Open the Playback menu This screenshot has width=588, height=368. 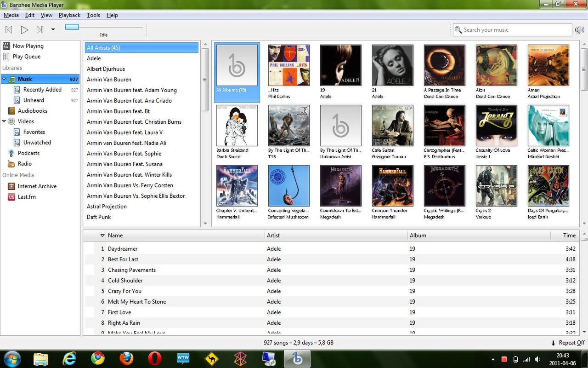tap(69, 15)
